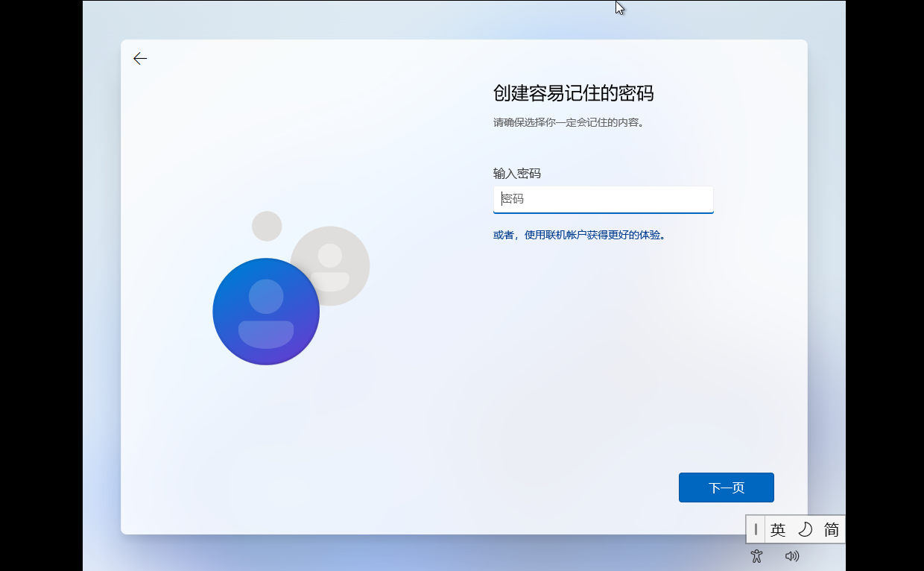This screenshot has width=924, height=571.
Task: Open link 或者，使用联机帐户获得更好的体验
Action: [x=579, y=235]
